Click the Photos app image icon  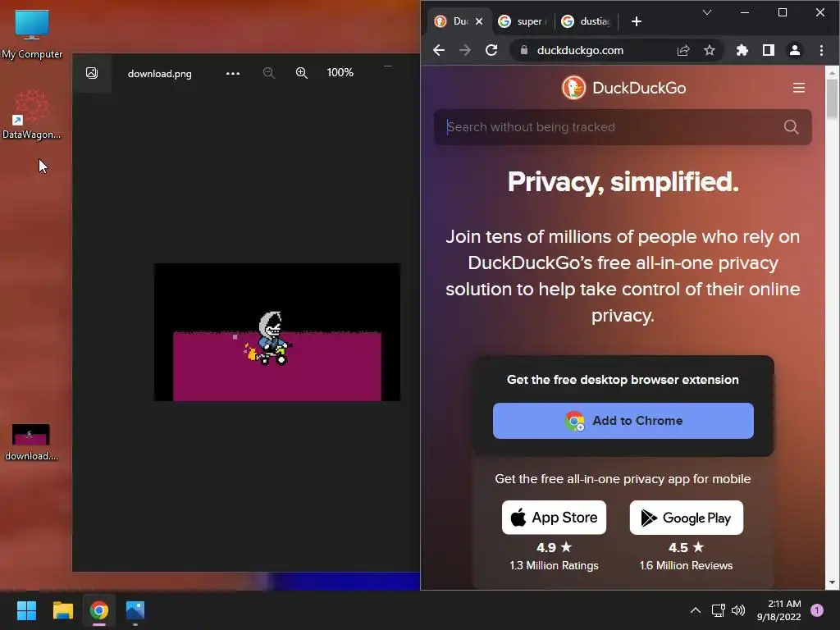(x=92, y=73)
